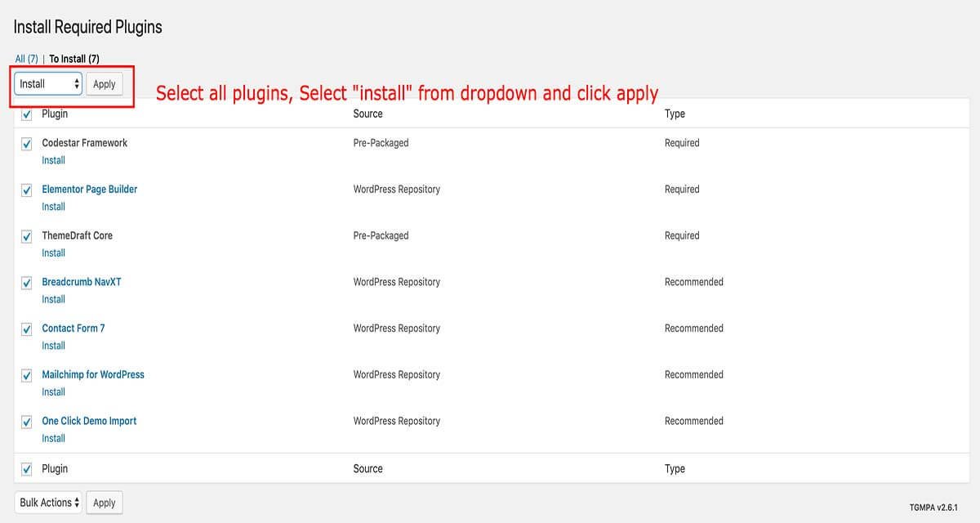Open the Contact Form 7 plugin link

(x=73, y=328)
